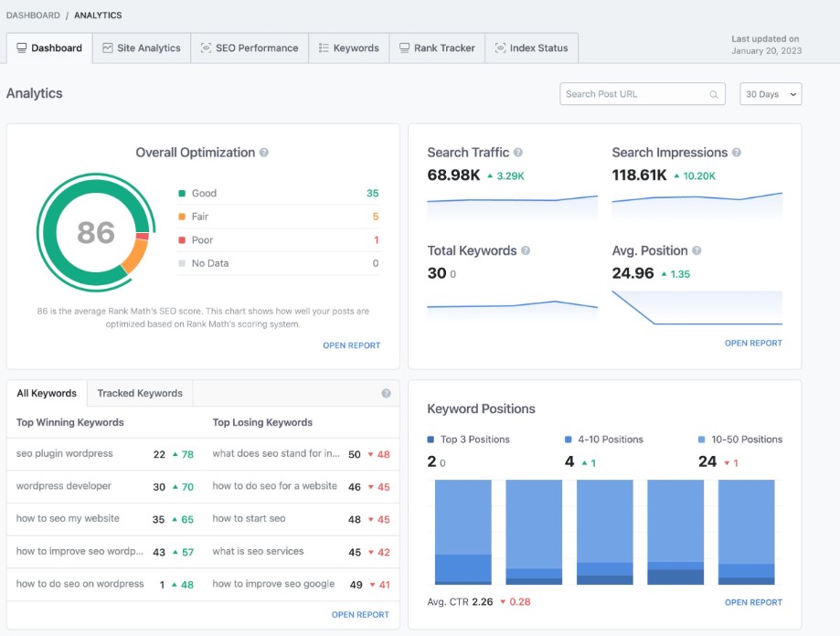Image resolution: width=840 pixels, height=636 pixels.
Task: Go to the Keywords tab
Action: point(349,48)
